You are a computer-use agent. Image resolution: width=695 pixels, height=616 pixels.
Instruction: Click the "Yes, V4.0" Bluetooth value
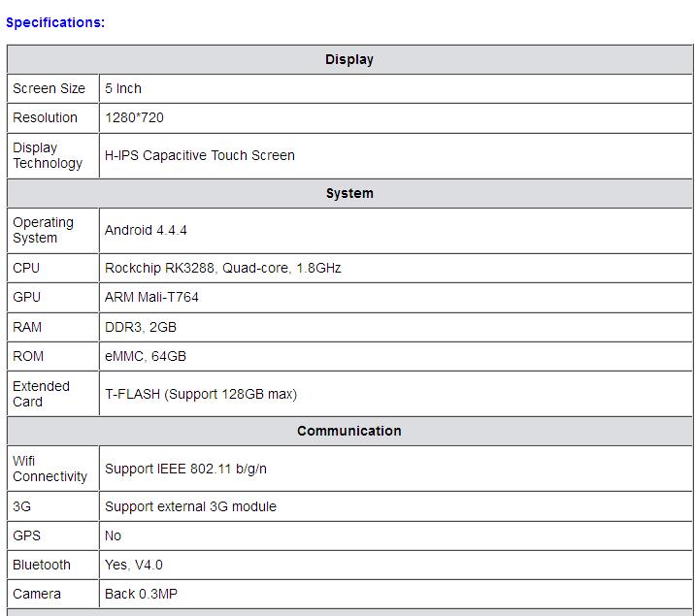(x=134, y=566)
